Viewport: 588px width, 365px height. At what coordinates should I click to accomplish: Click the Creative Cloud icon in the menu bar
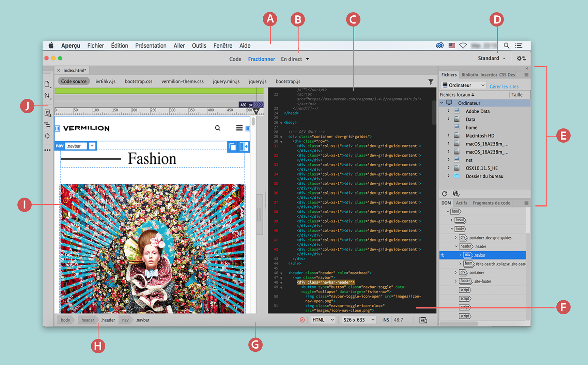pos(440,45)
